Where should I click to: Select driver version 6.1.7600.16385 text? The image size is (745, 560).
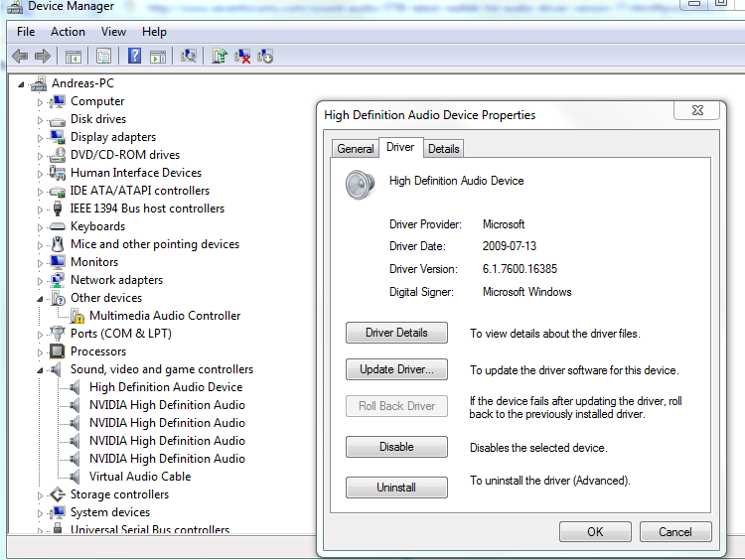[520, 269]
